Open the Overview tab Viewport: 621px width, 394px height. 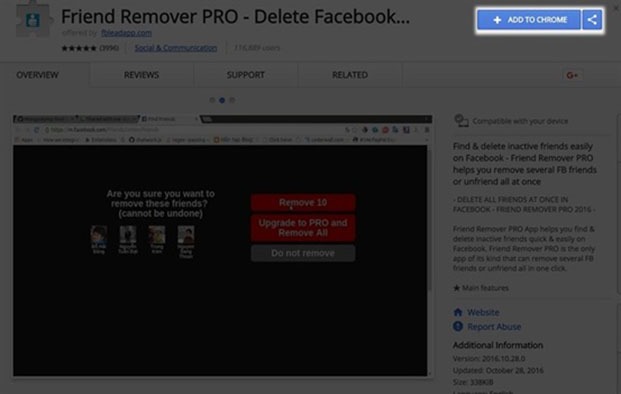click(x=37, y=75)
